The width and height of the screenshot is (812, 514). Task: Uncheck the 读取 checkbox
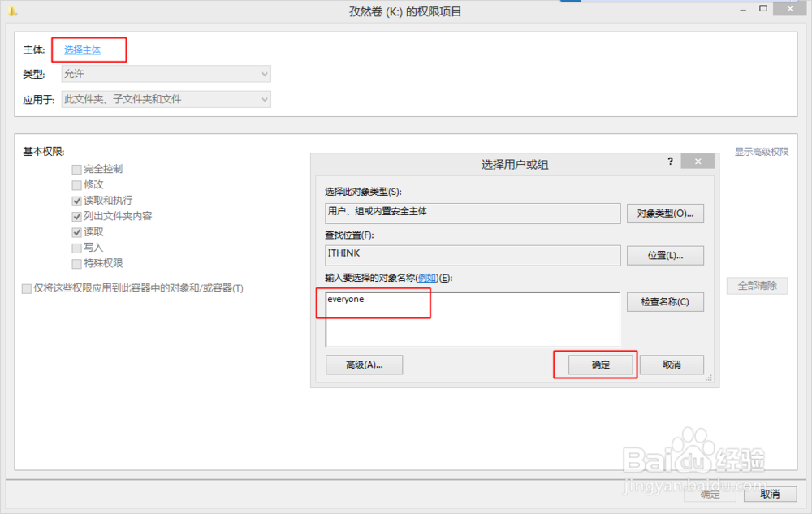pyautogui.click(x=76, y=232)
